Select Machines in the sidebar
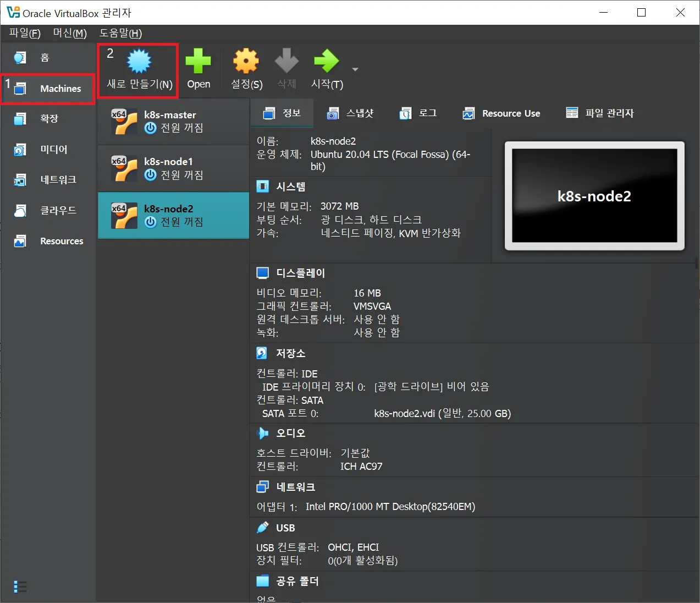Image resolution: width=700 pixels, height=603 pixels. (48, 89)
